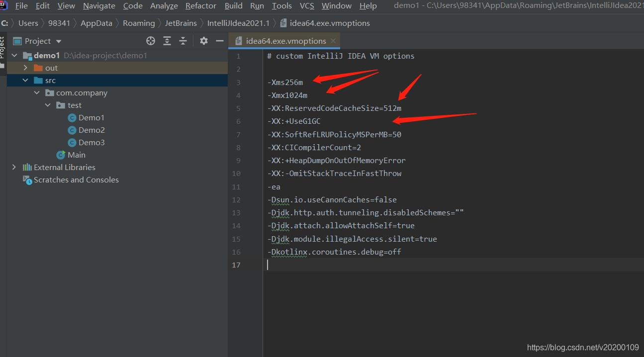Click the -Xmx1024m line in editor

287,95
